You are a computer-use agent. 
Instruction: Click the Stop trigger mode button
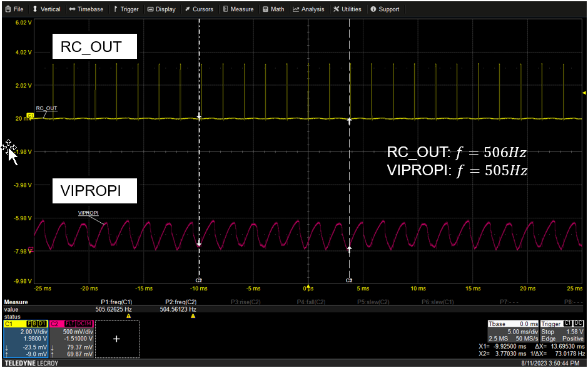coord(547,332)
